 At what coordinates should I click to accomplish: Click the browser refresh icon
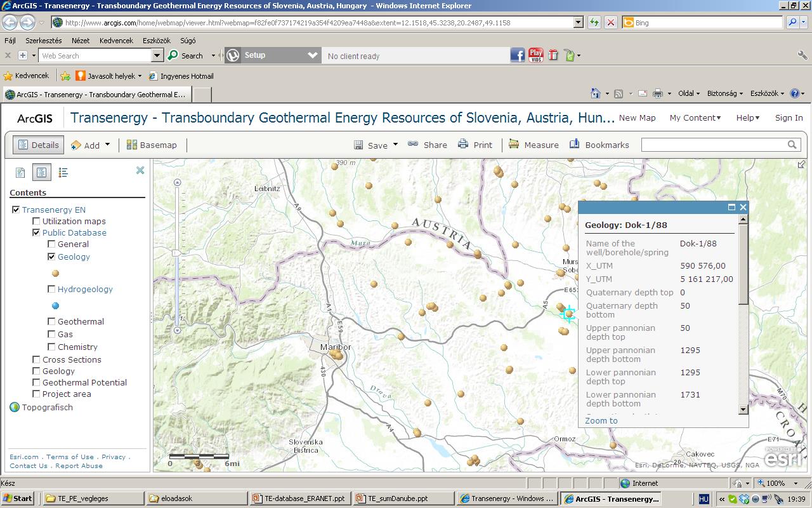point(594,22)
